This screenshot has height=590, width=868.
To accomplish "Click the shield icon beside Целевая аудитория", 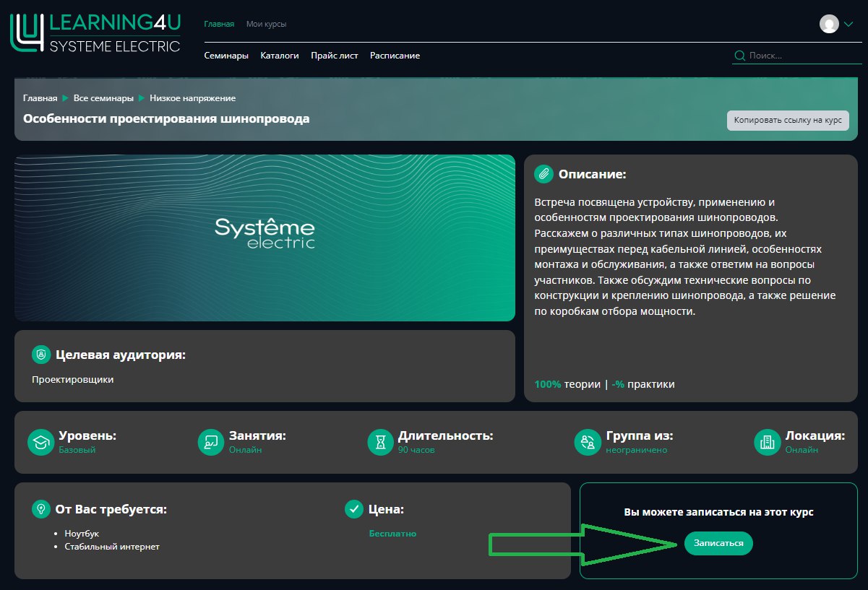I will 41,355.
